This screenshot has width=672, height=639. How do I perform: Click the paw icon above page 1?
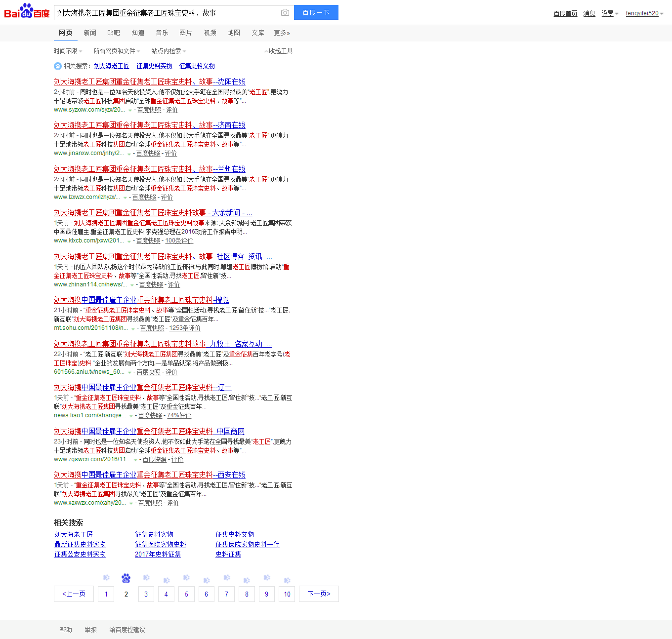click(106, 578)
